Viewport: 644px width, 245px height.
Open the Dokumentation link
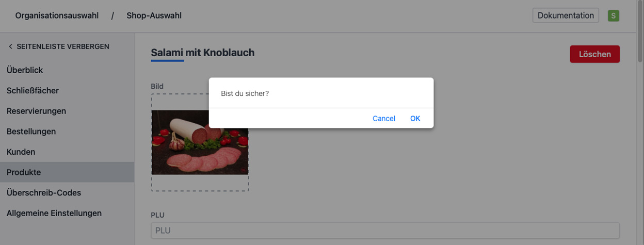(x=566, y=15)
